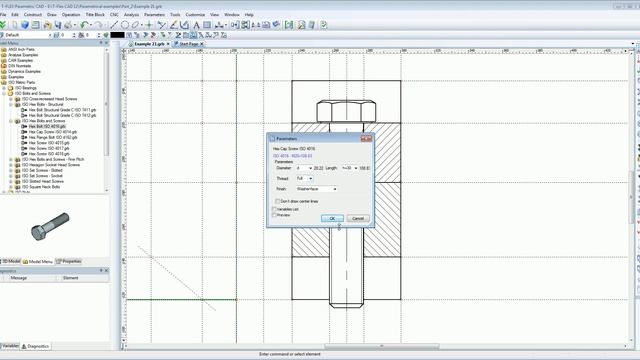Click the Fragment insert toolbar icon
The height and width of the screenshot is (360, 640).
pyautogui.click(x=235, y=25)
